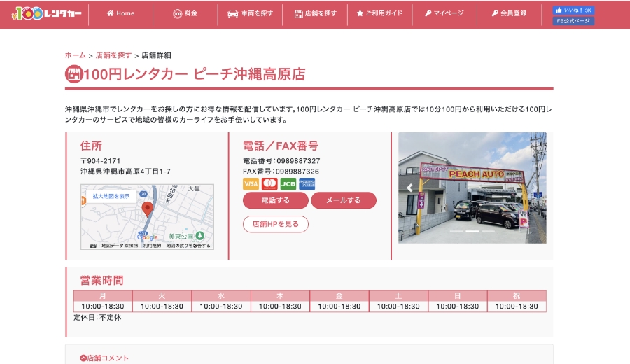Click the store icon beside the shop title
The height and width of the screenshot is (364, 630).
[x=74, y=74]
